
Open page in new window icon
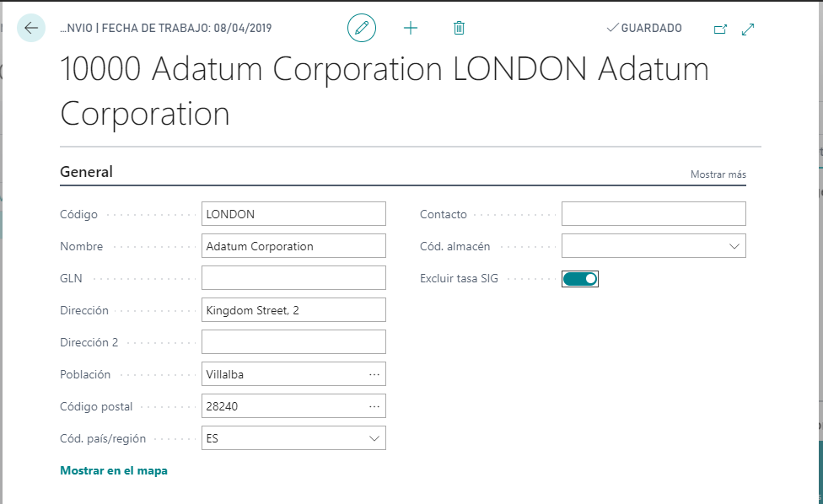click(720, 29)
